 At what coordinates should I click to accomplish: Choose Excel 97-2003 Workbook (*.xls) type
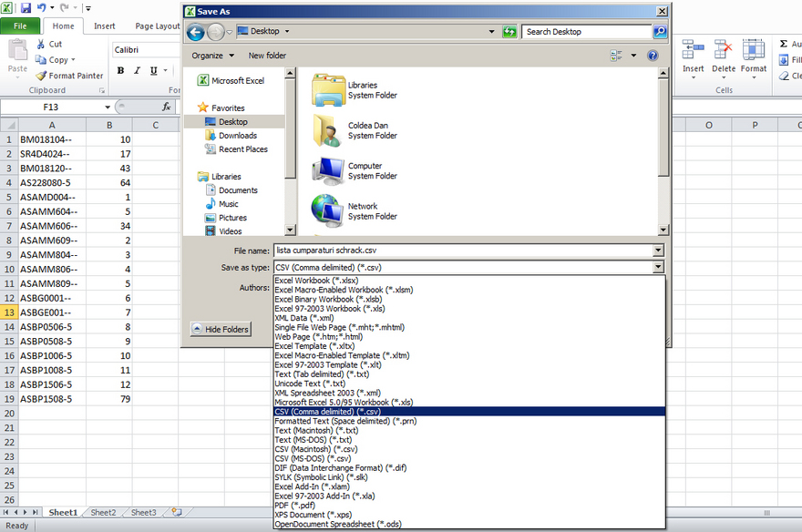click(469, 308)
